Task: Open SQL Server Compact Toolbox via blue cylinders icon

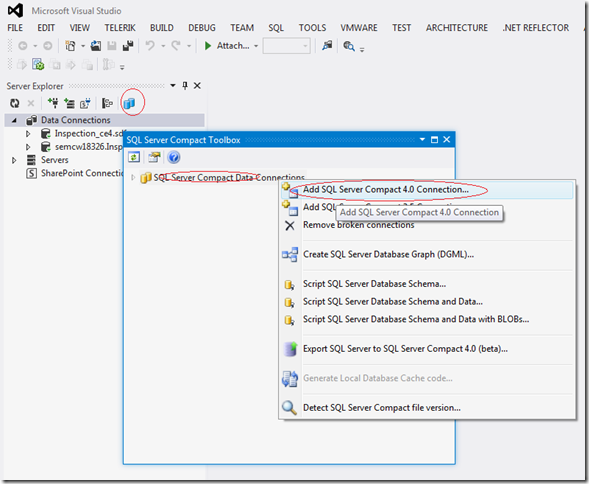Action: (129, 103)
